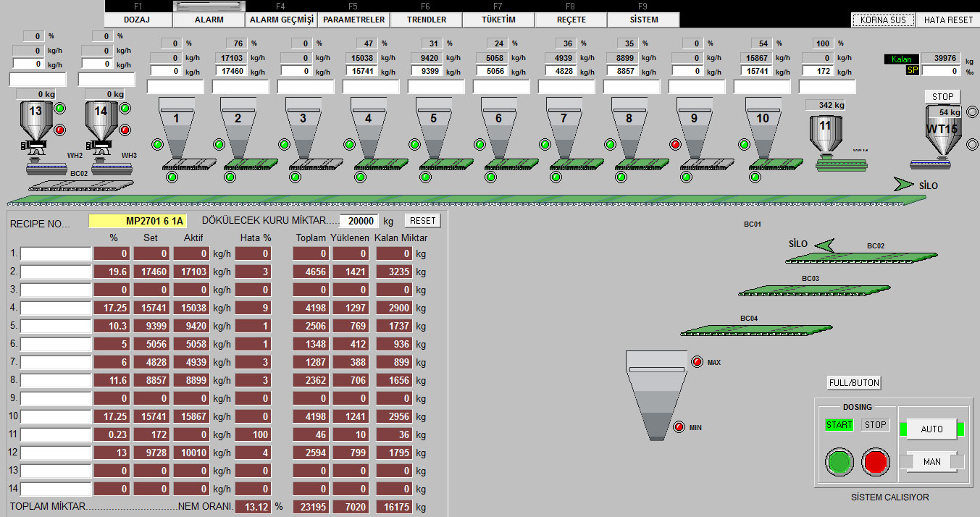The width and height of the screenshot is (980, 517).
Task: Open the ALARM GEÇMİŞİ tab
Action: point(282,20)
